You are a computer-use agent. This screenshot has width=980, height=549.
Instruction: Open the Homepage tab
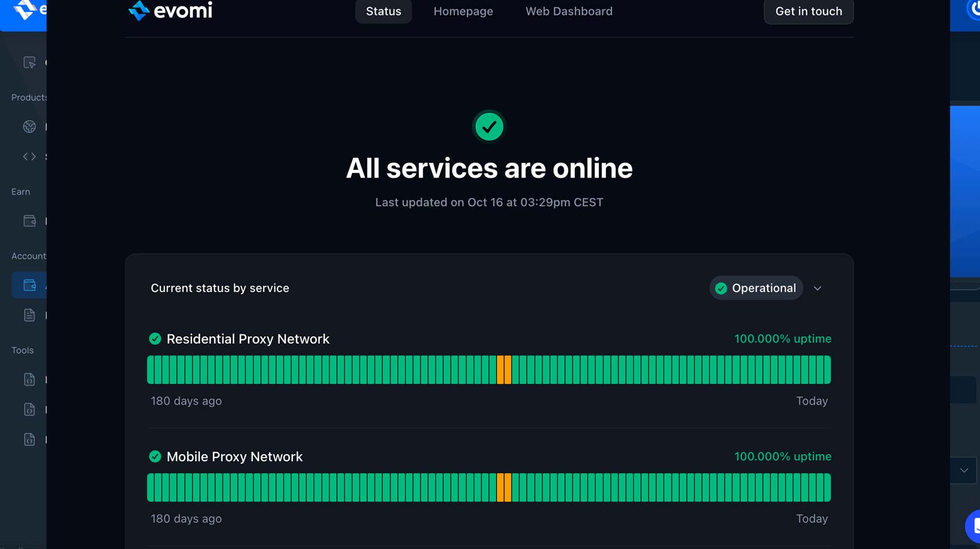click(463, 11)
